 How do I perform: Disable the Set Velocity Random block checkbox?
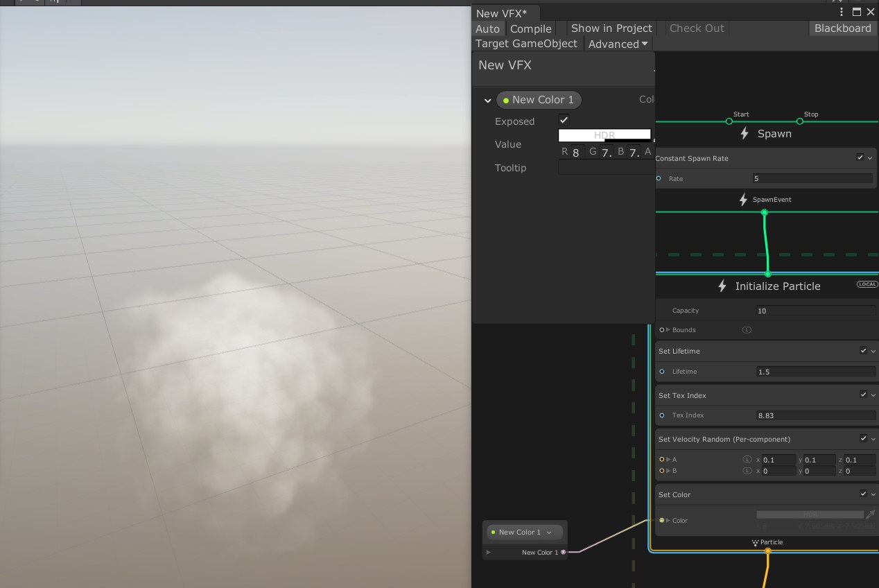pos(863,438)
